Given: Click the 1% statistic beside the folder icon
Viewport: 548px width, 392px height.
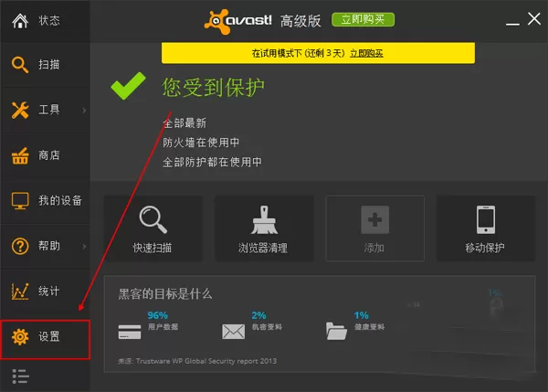Looking at the screenshot, I should (362, 316).
